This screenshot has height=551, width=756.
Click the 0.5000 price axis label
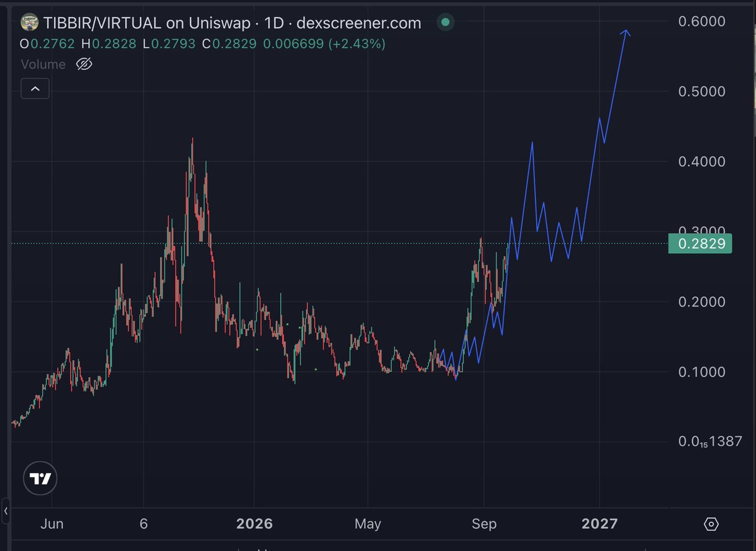(x=702, y=92)
